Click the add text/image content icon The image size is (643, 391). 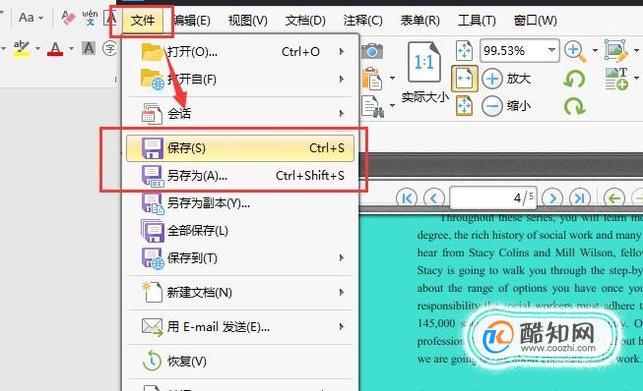[617, 78]
